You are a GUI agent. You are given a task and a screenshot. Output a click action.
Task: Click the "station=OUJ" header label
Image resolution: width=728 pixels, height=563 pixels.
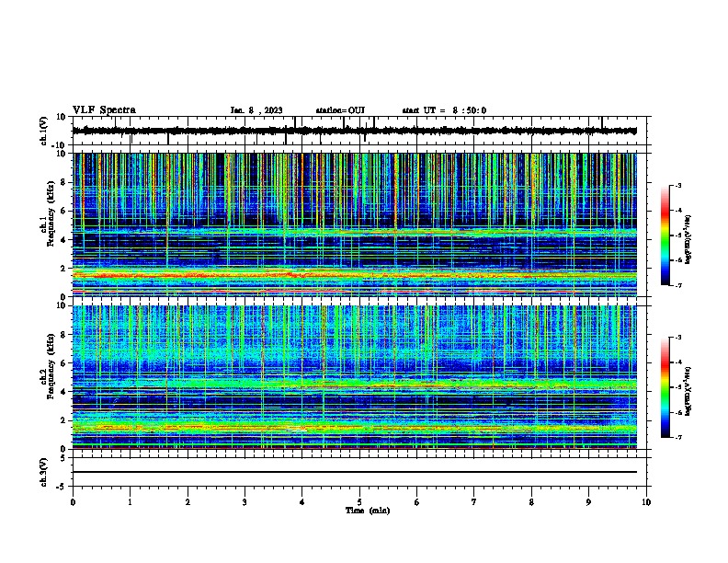tap(340, 110)
